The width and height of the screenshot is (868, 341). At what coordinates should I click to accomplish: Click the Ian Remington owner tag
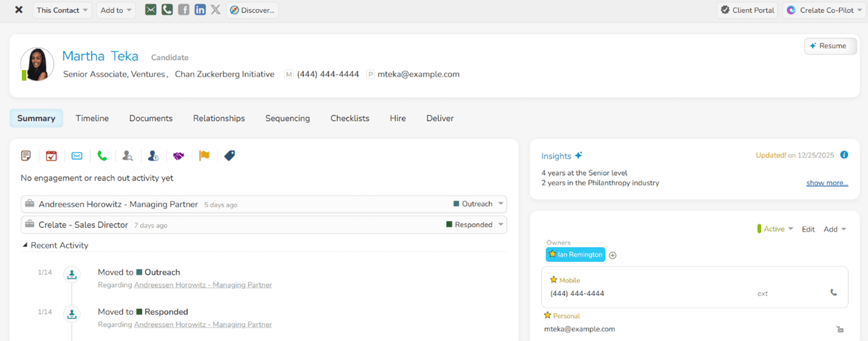pos(575,255)
